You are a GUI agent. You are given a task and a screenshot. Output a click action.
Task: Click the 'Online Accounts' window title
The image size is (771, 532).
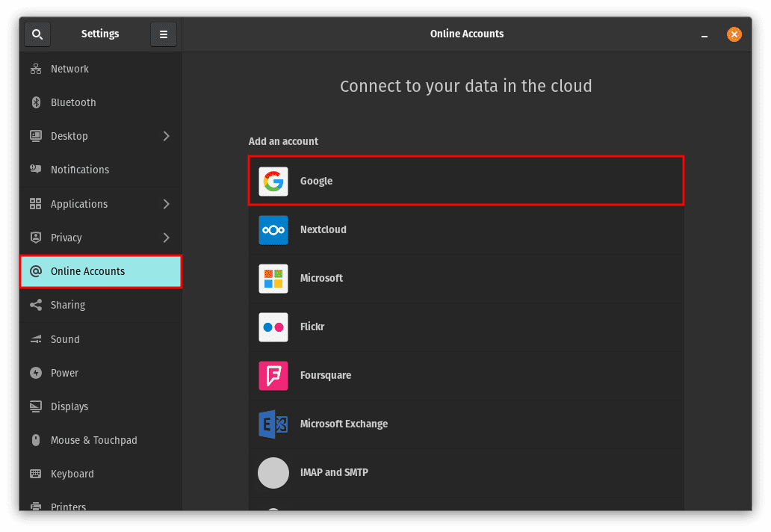coord(467,34)
